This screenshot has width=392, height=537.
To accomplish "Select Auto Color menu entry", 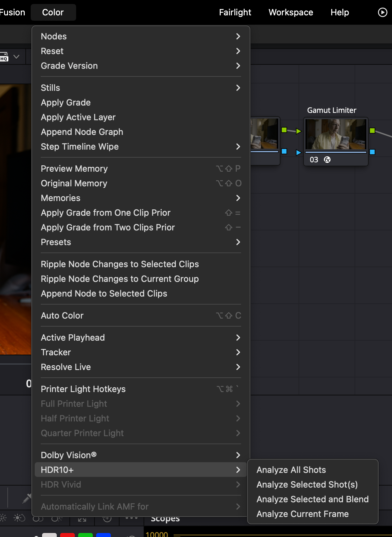I will click(x=62, y=316).
